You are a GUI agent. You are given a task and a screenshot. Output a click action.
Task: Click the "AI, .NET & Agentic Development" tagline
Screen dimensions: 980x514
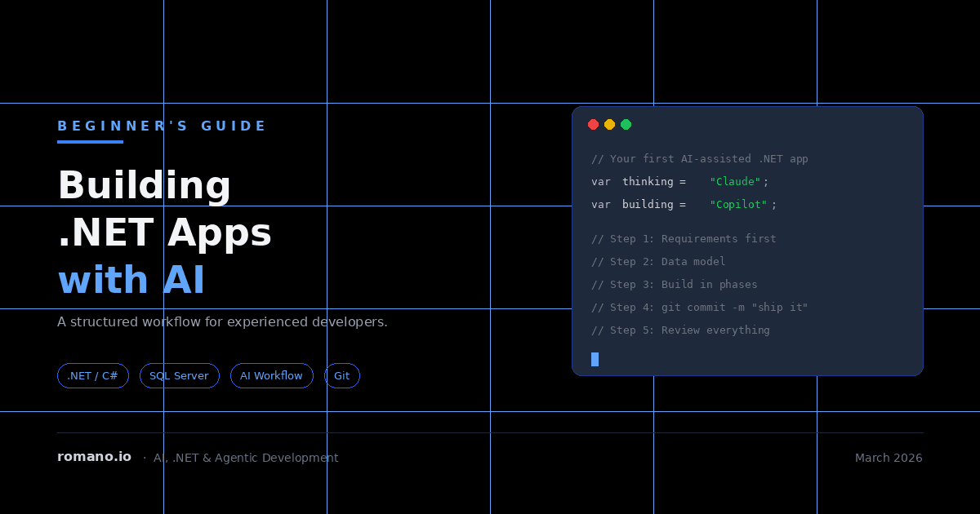(246, 458)
